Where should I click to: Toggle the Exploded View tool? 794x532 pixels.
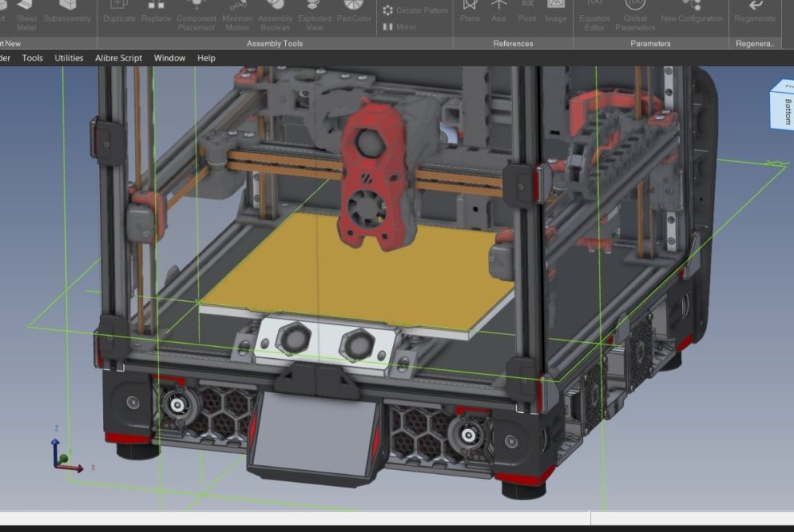pyautogui.click(x=314, y=16)
